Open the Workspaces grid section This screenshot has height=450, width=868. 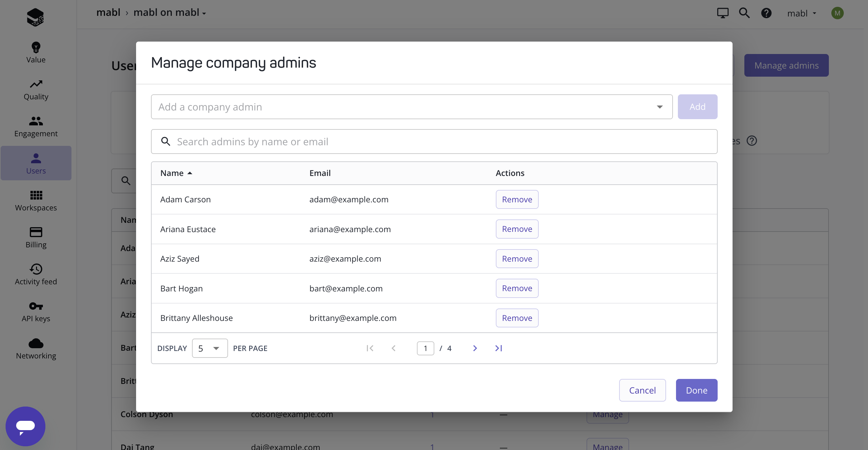[x=36, y=201]
